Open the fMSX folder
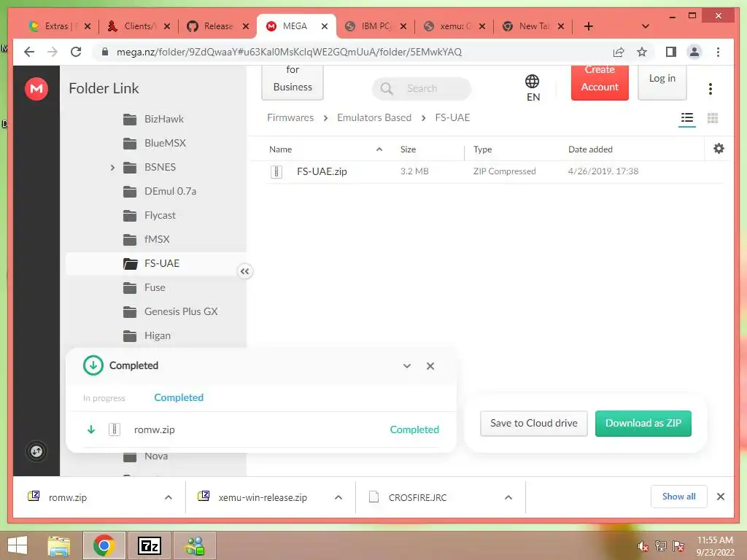747x560 pixels. pos(157,239)
